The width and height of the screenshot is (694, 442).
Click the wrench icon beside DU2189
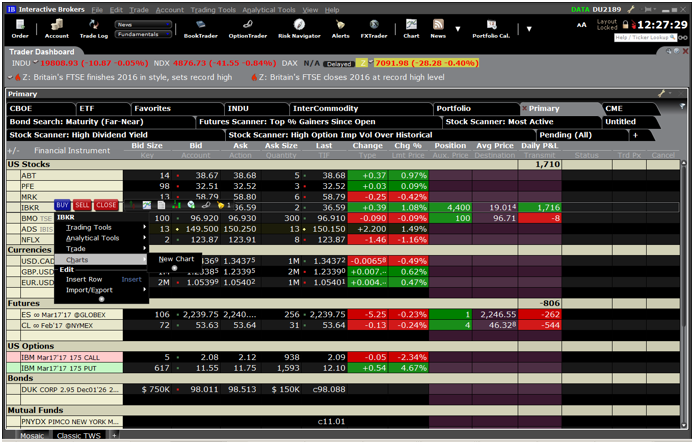[631, 9]
